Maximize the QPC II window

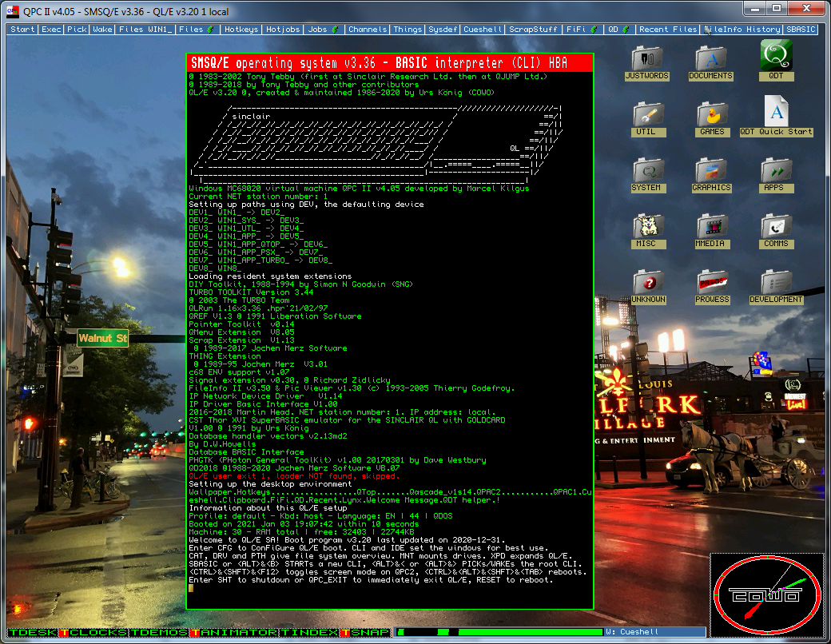pyautogui.click(x=777, y=9)
